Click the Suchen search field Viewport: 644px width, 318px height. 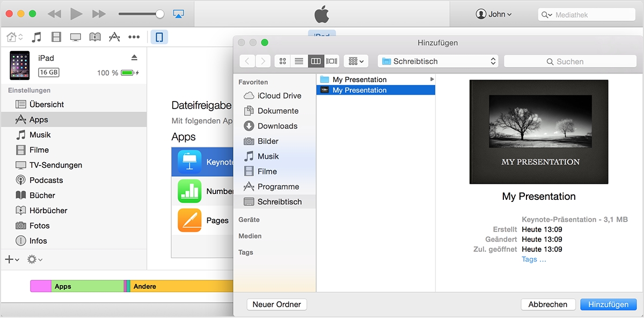[570, 61]
